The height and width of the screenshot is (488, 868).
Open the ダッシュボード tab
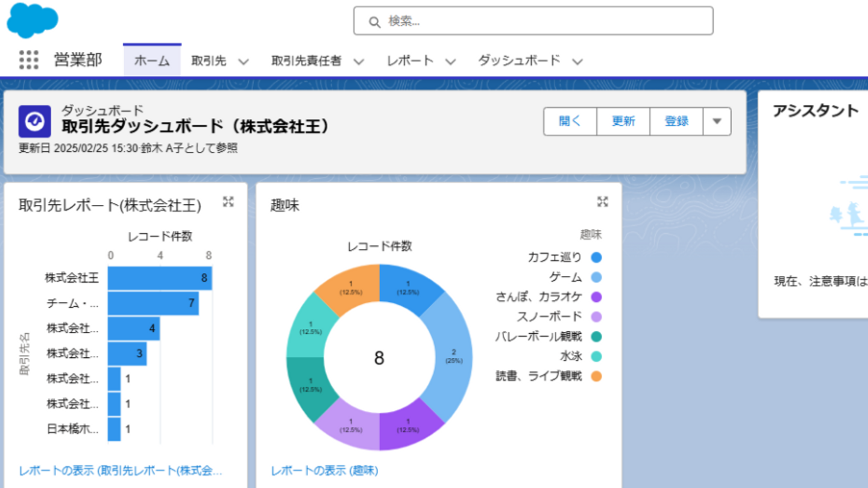pyautogui.click(x=519, y=61)
